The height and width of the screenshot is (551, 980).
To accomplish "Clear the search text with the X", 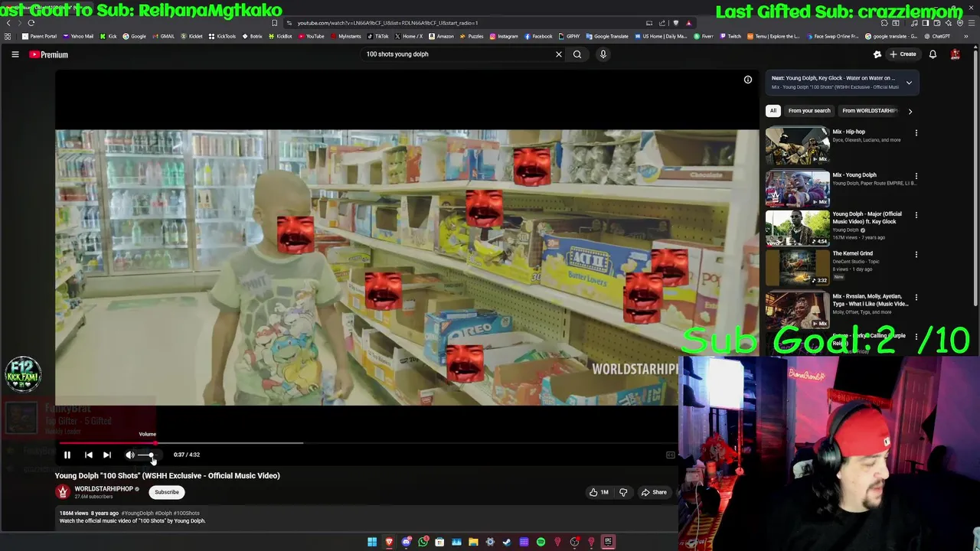I will click(x=559, y=54).
